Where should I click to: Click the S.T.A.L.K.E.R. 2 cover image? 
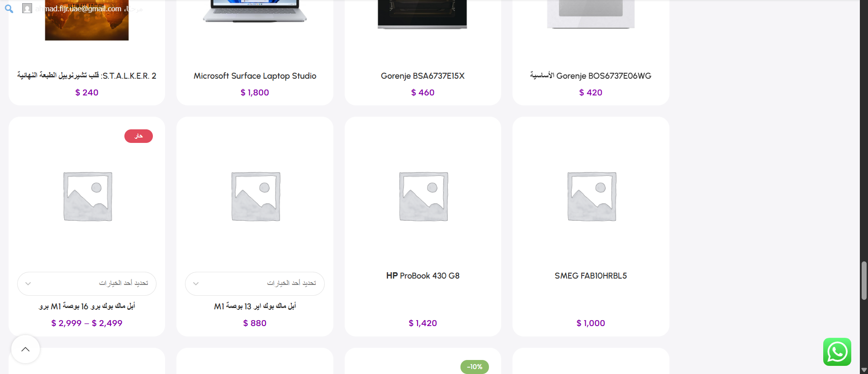[87, 20]
